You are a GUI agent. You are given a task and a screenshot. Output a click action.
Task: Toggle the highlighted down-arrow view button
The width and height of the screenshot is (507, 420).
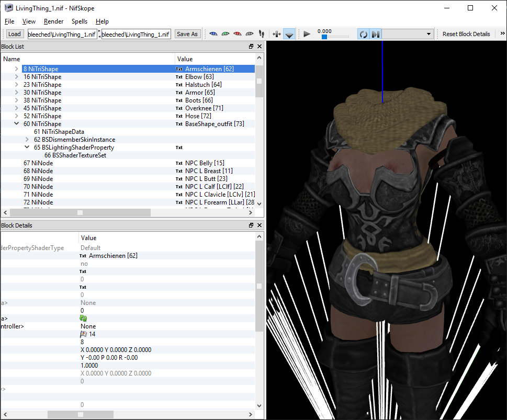tap(289, 33)
